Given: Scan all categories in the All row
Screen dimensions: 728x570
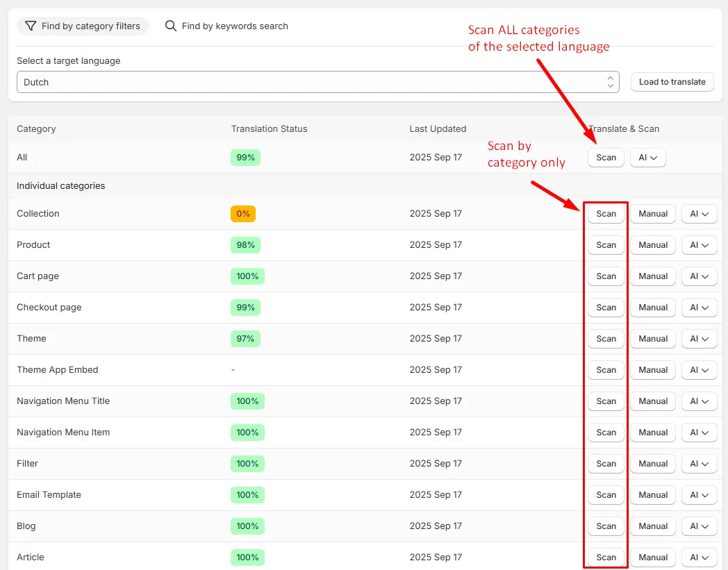Looking at the screenshot, I should (606, 158).
